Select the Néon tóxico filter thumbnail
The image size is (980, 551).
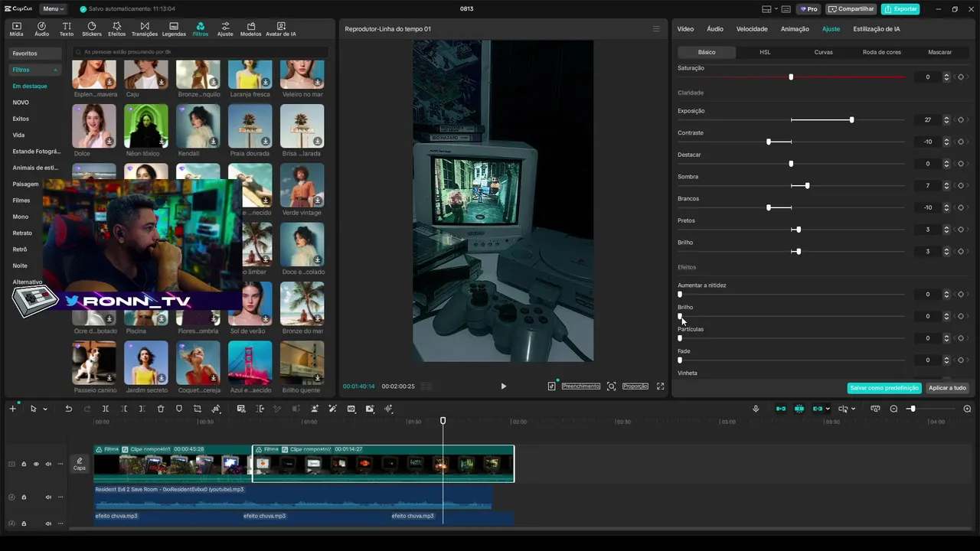[x=145, y=126]
